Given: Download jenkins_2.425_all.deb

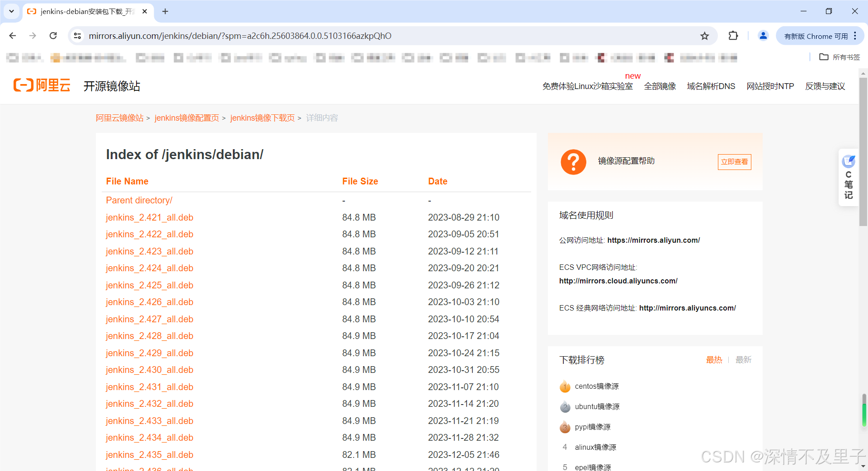Looking at the screenshot, I should pos(150,285).
